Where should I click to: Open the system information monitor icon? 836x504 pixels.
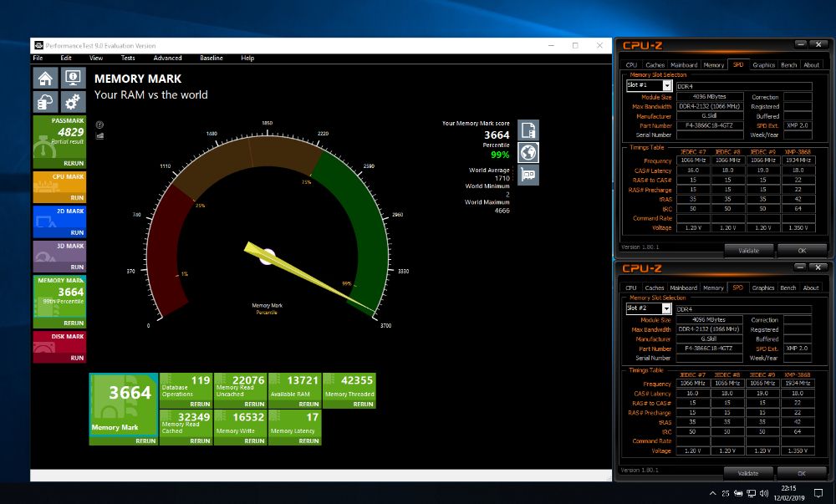point(73,78)
